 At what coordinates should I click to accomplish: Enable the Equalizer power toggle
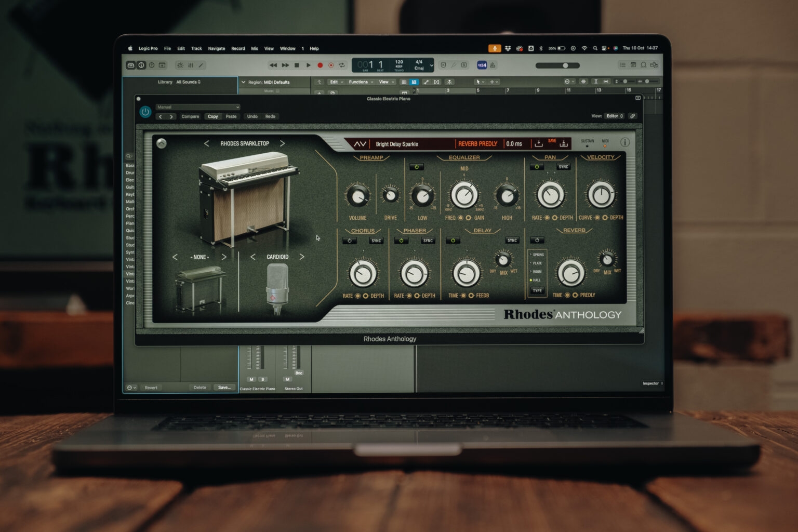click(416, 167)
